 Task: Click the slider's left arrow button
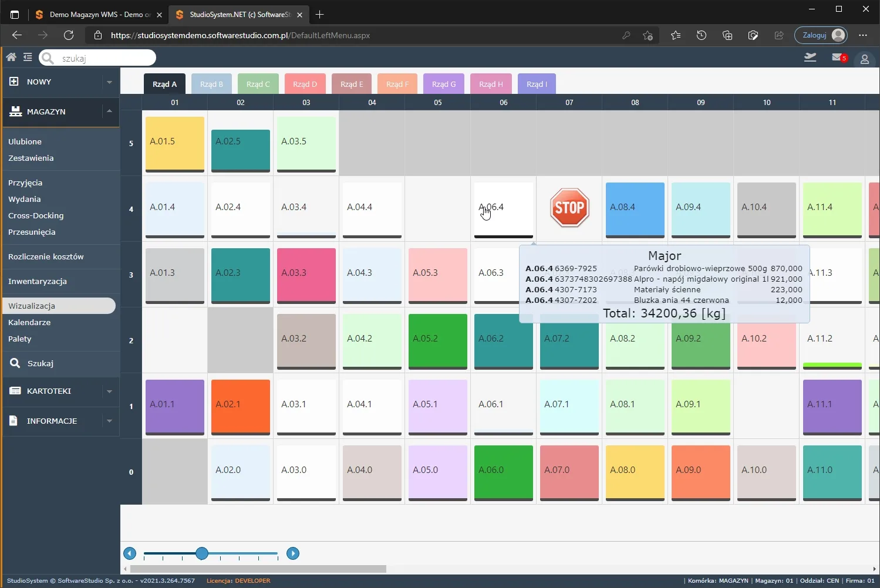(130, 553)
